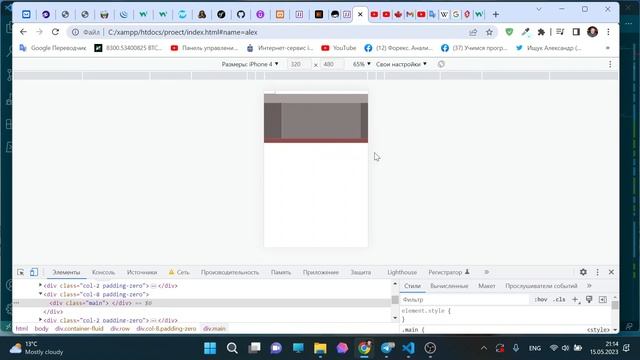This screenshot has height=360, width=640.
Task: Toggle the computed styles sidebar icon
Action: [x=603, y=300]
